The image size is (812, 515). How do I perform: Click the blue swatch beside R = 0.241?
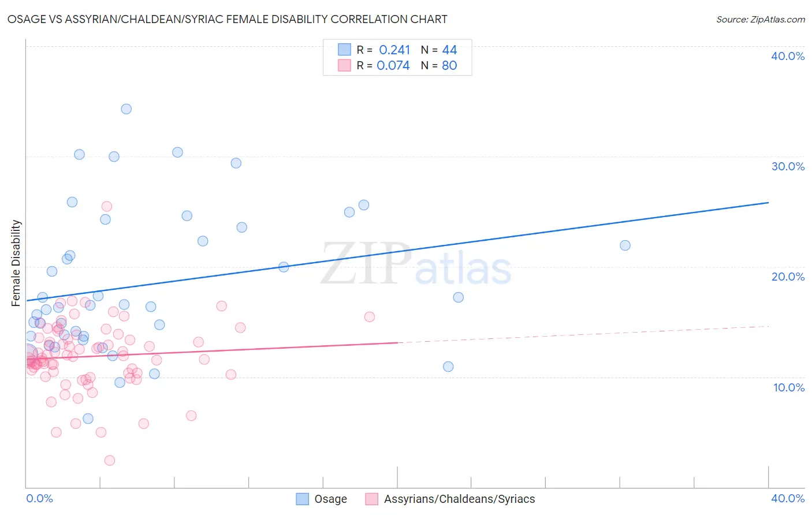point(344,50)
